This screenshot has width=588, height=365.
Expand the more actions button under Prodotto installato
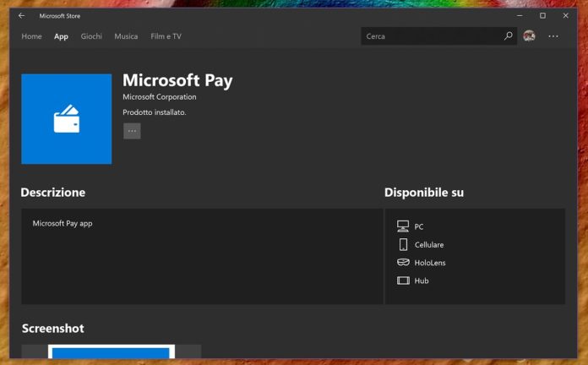coord(132,131)
